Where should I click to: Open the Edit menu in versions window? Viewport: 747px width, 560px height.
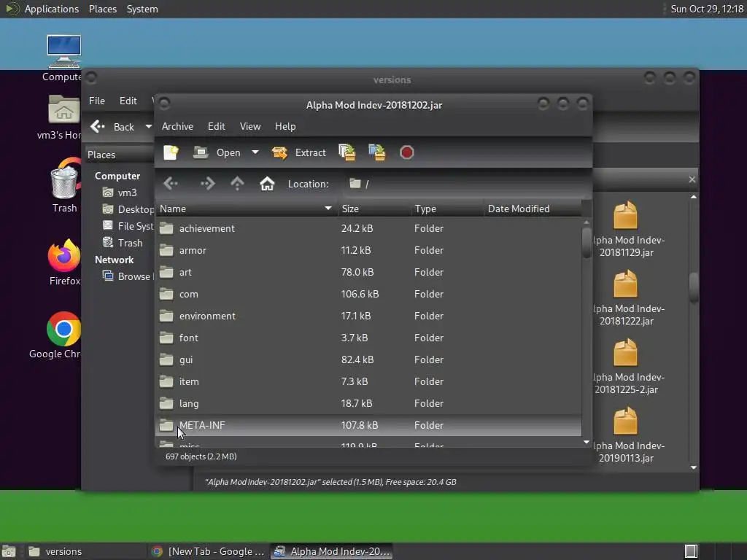point(128,101)
